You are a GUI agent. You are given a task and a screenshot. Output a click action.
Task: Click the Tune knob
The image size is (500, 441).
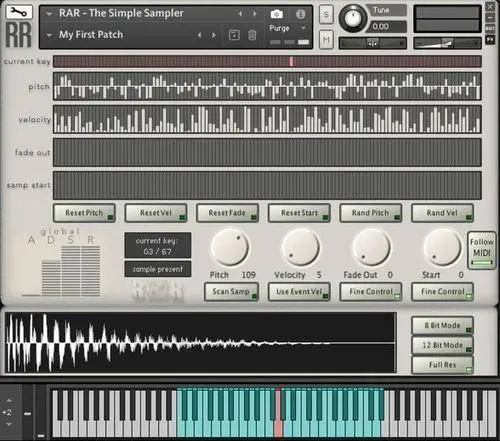[x=352, y=18]
